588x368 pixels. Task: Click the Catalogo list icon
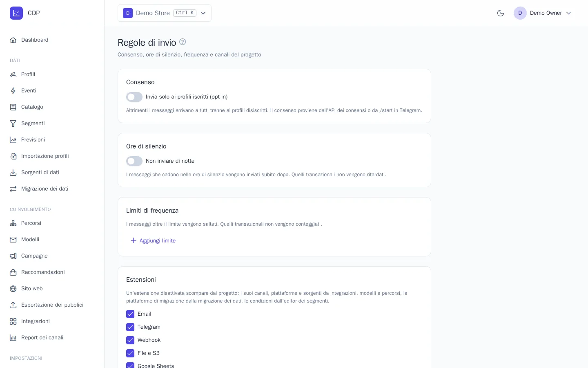pyautogui.click(x=13, y=107)
